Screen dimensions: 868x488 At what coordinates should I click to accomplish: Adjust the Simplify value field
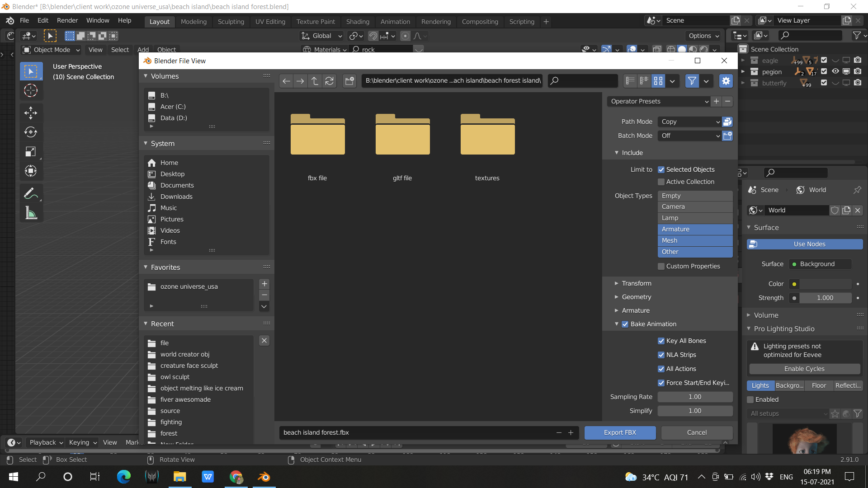[695, 411]
